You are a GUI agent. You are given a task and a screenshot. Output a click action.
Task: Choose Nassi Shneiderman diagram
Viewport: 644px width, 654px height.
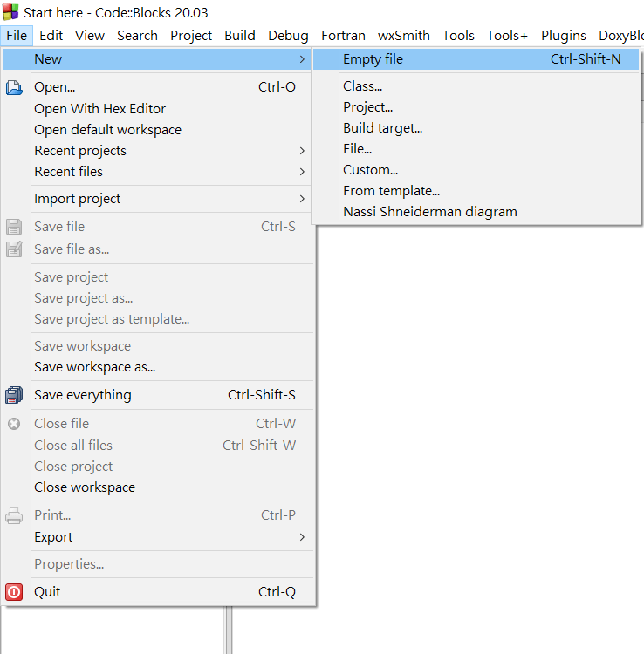(x=476, y=212)
